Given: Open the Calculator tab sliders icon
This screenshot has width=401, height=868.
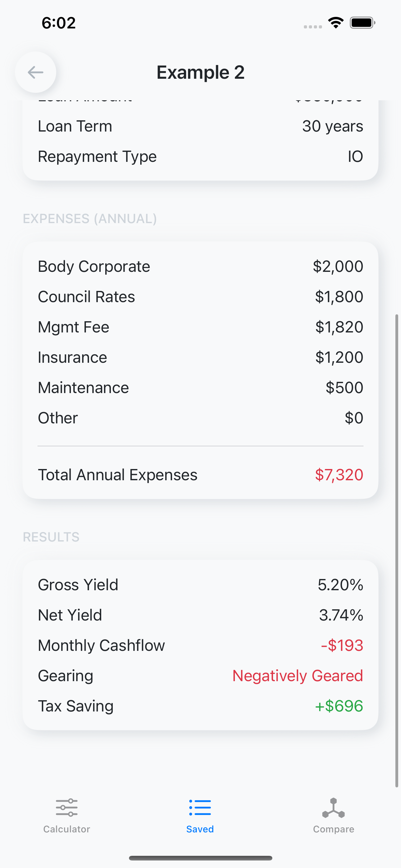Looking at the screenshot, I should [67, 807].
